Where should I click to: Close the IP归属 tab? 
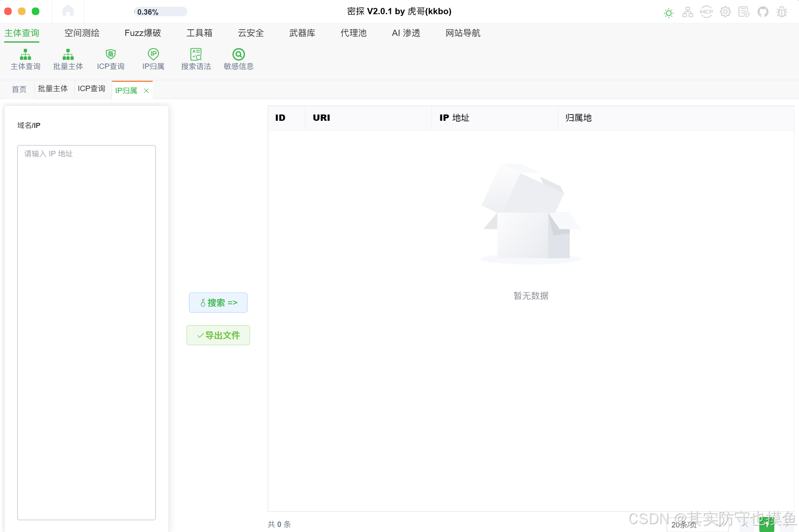[x=146, y=91]
